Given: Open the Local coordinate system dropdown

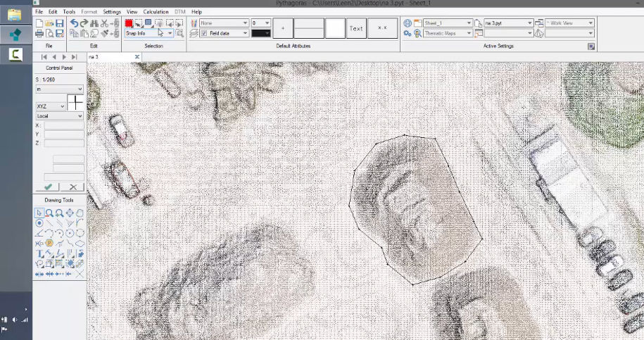Looking at the screenshot, I should [60, 116].
